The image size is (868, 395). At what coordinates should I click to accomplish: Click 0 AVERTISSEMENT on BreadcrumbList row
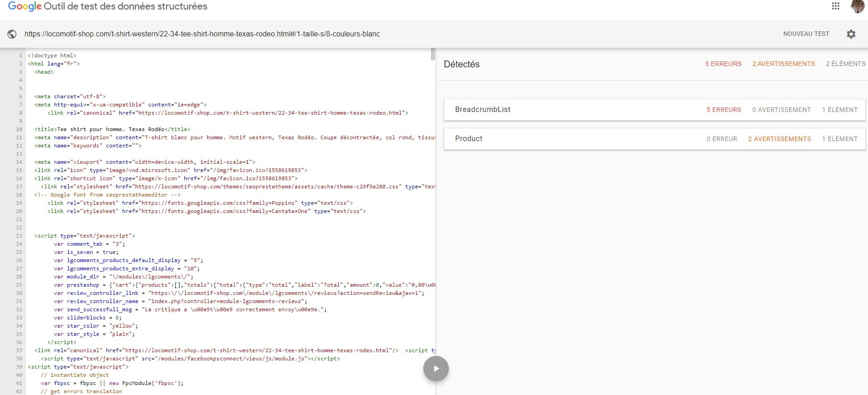tap(782, 110)
